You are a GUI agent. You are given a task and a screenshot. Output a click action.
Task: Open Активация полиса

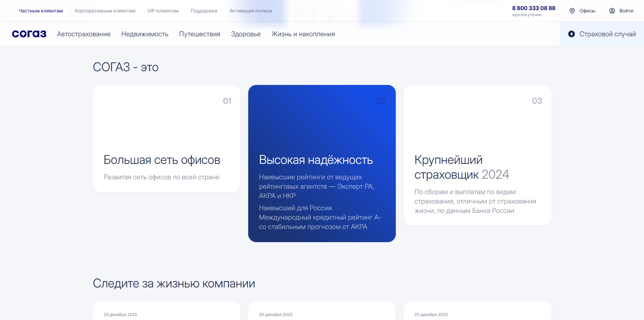[250, 10]
